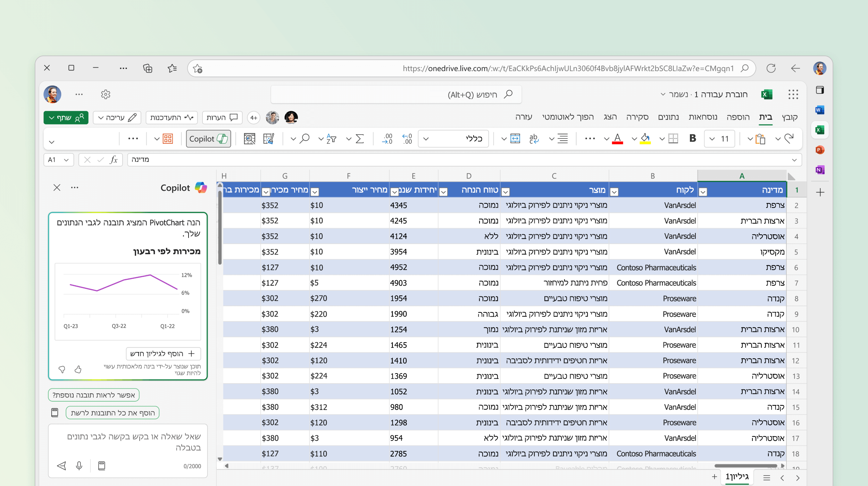Click the microphone icon in Copilot input

79,466
